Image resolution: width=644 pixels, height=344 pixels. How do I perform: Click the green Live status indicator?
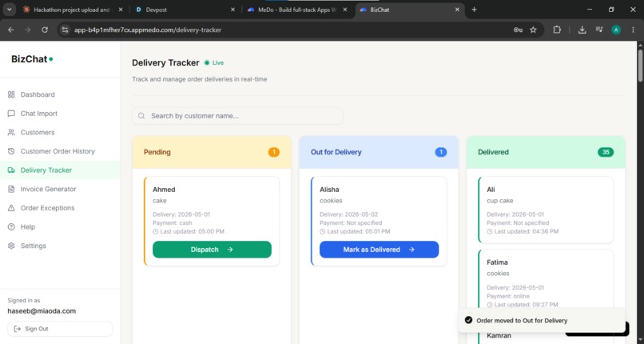(x=214, y=63)
